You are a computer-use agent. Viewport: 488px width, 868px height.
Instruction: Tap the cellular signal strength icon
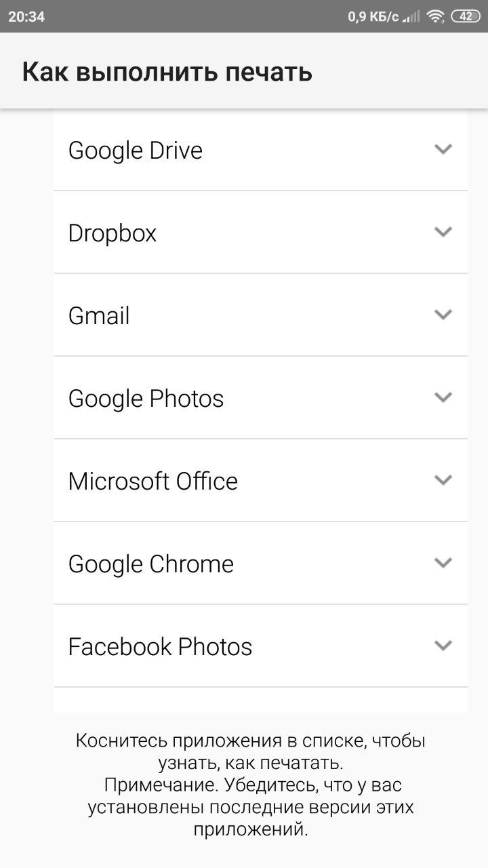[411, 16]
